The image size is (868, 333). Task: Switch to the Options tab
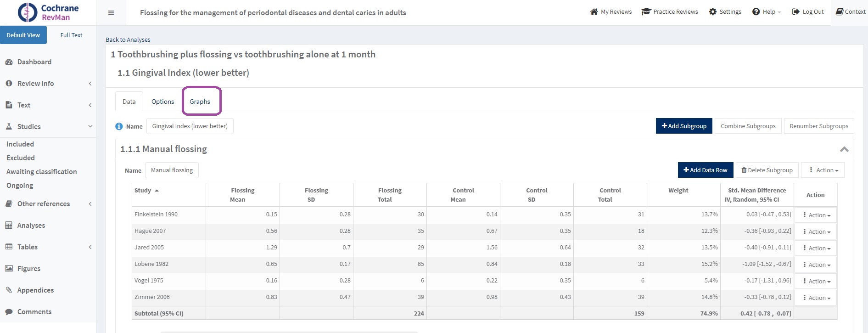point(162,102)
